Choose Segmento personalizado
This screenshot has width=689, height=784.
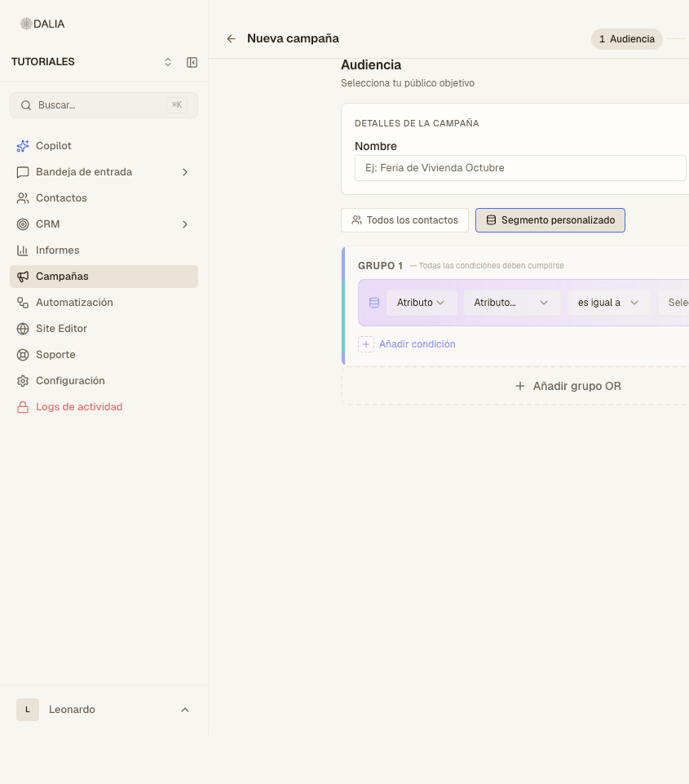tap(550, 220)
